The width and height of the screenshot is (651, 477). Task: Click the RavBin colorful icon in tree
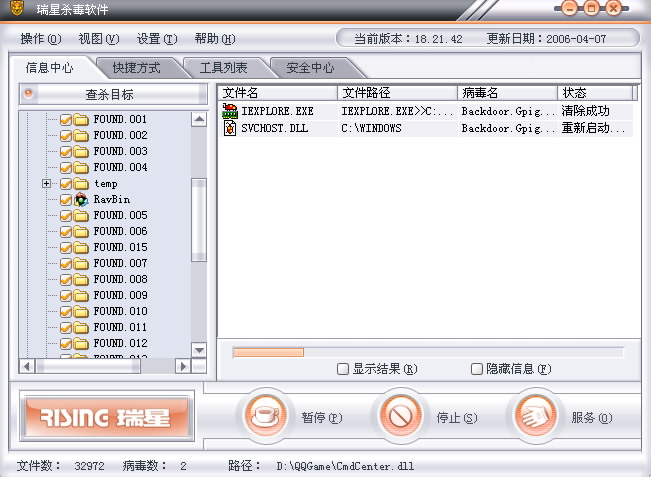[81, 200]
